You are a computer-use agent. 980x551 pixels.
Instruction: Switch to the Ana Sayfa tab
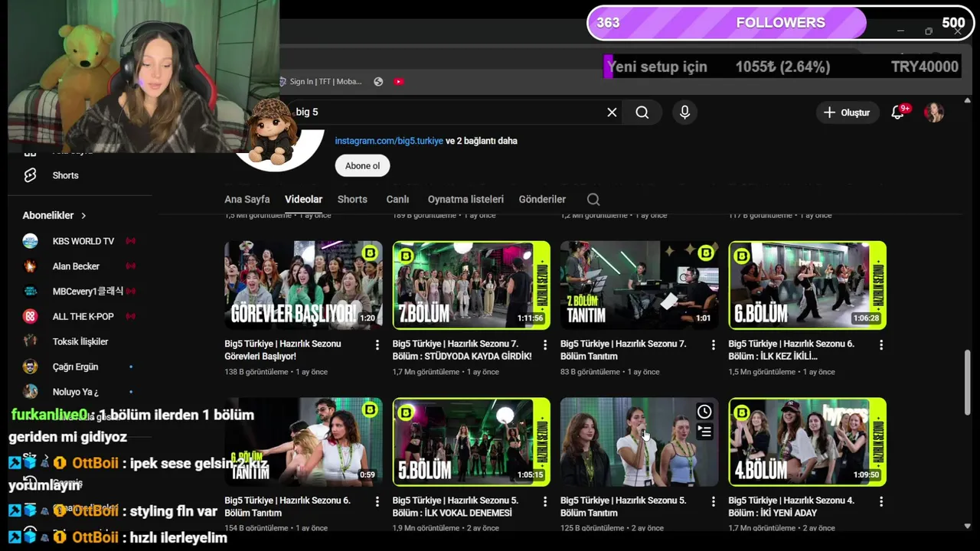pyautogui.click(x=247, y=199)
